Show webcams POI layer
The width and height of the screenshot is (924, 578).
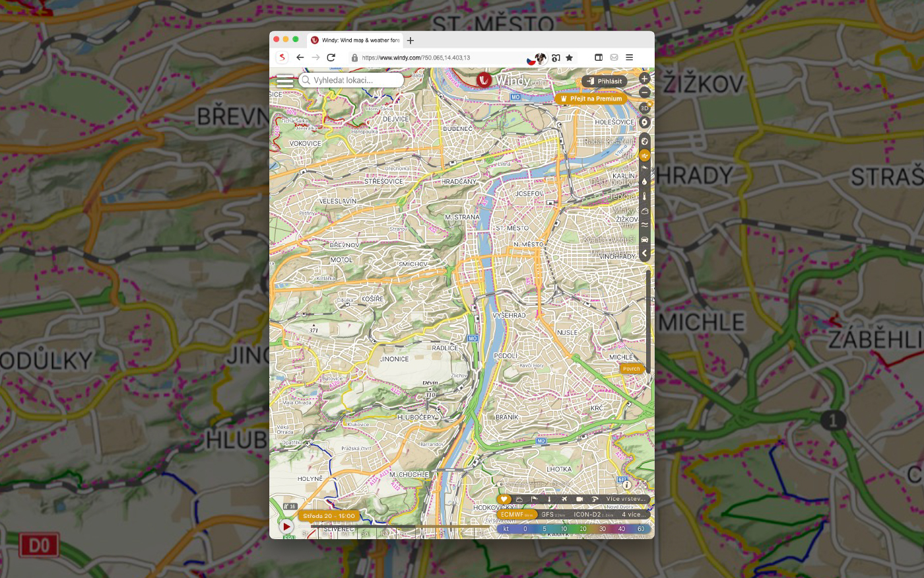[x=579, y=499]
